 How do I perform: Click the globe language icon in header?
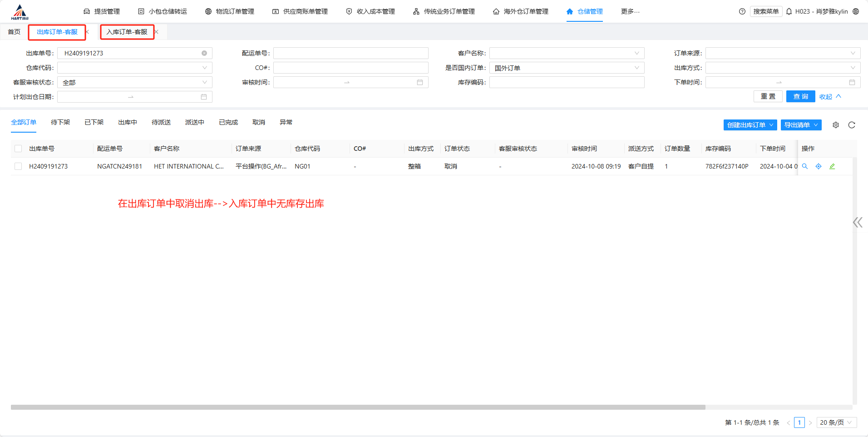point(856,11)
